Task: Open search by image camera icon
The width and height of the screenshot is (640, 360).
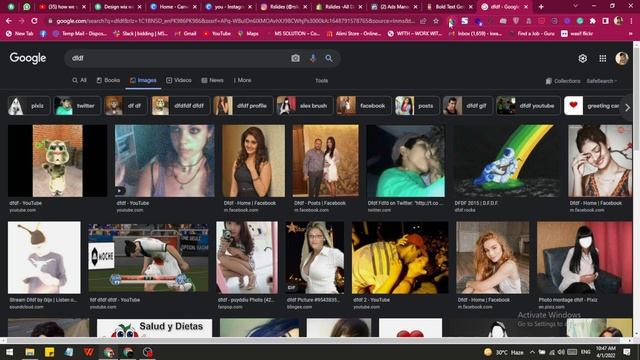Action: 296,58
